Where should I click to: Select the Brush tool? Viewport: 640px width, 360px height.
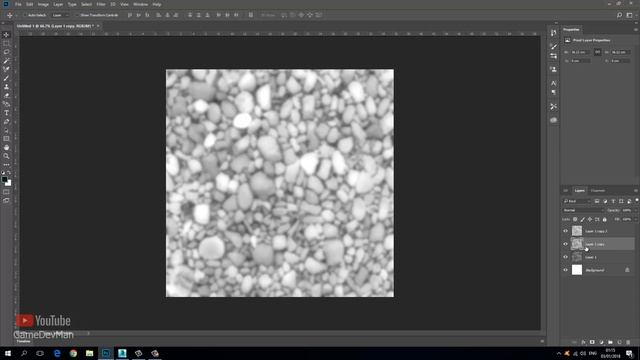click(x=6, y=78)
